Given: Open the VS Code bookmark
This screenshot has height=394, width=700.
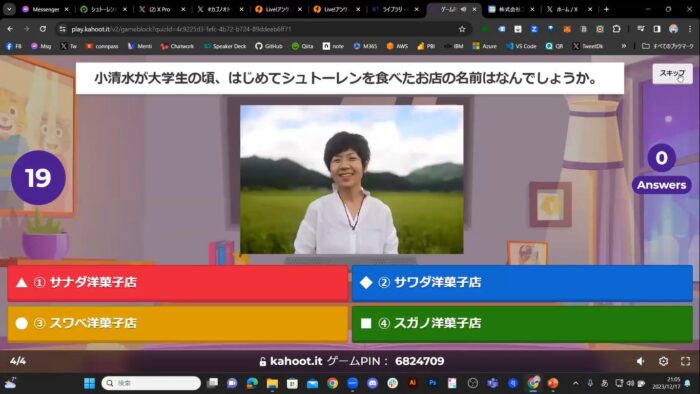Looking at the screenshot, I should point(521,46).
